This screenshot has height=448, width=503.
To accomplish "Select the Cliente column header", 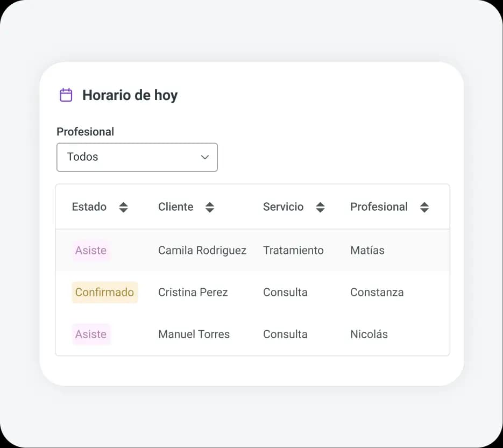I will (x=175, y=207).
